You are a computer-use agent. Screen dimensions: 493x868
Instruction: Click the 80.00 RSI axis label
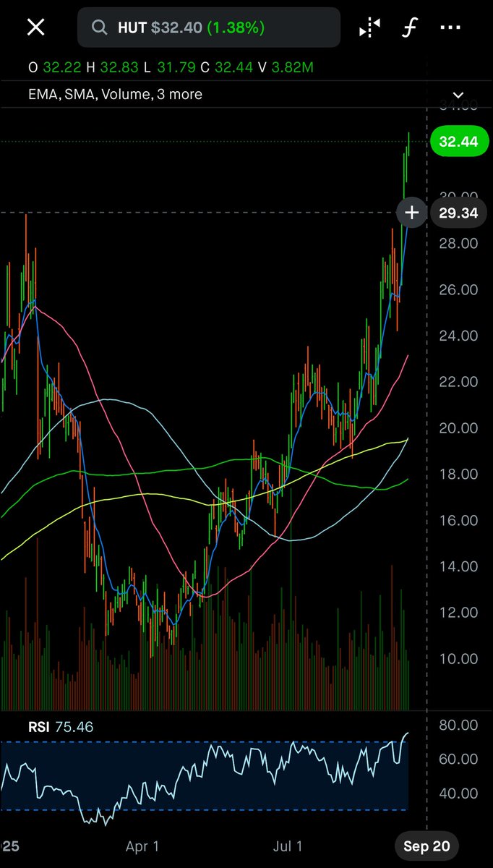pos(458,725)
